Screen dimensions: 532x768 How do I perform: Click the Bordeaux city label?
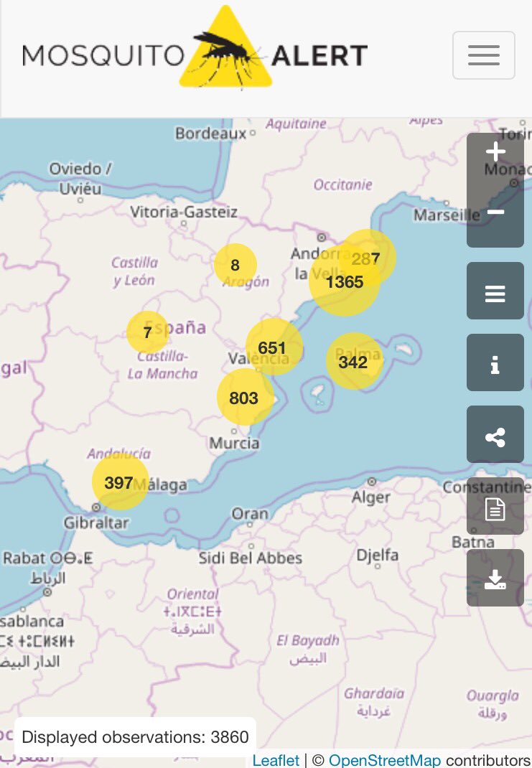coord(210,134)
